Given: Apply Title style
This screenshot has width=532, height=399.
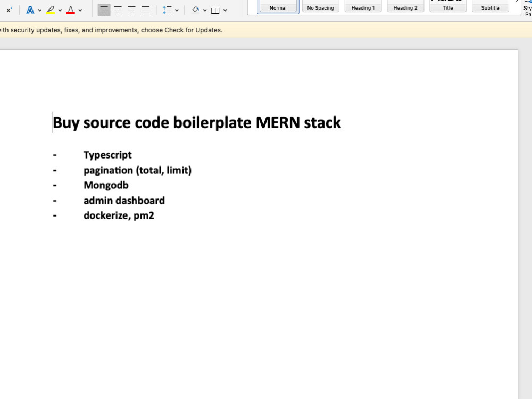Looking at the screenshot, I should (x=448, y=6).
